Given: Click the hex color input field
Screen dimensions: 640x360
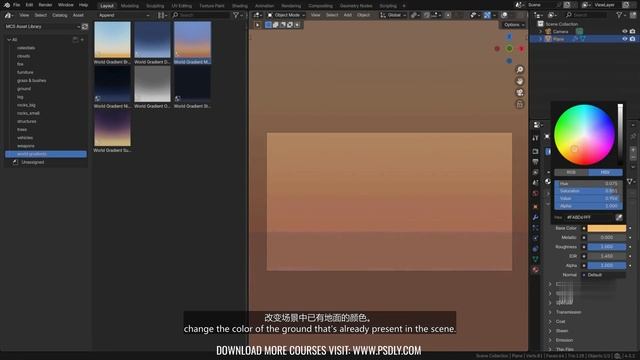Looking at the screenshot, I should [x=589, y=218].
